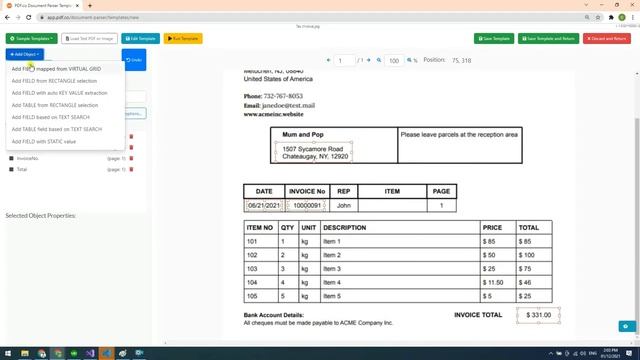The image size is (640, 360).
Task: Close the PDF.co Document Parser tab
Action: 77,6
